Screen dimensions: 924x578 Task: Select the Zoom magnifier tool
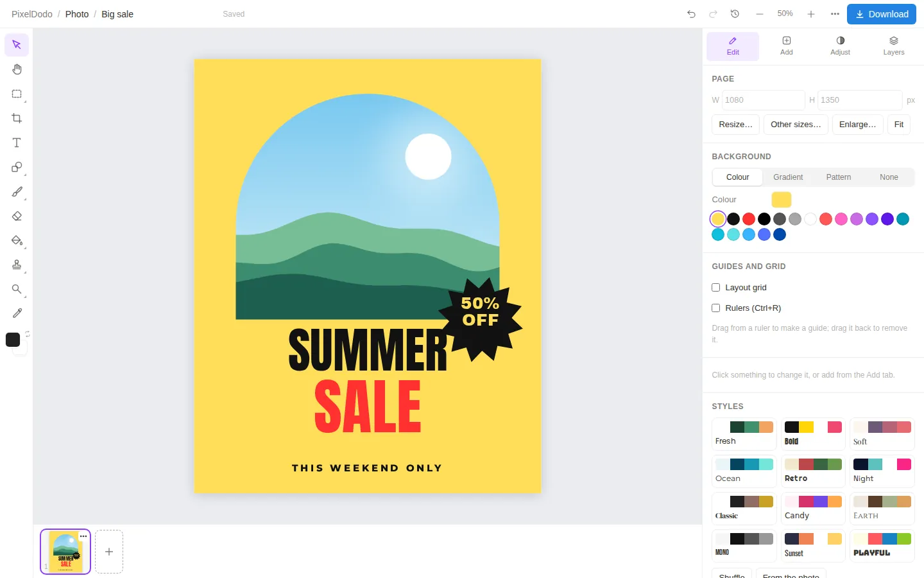[x=17, y=289]
